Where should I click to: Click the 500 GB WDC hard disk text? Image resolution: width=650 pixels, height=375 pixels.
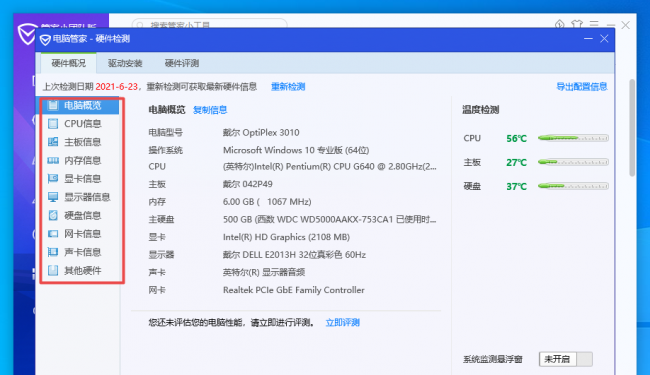click(330, 219)
